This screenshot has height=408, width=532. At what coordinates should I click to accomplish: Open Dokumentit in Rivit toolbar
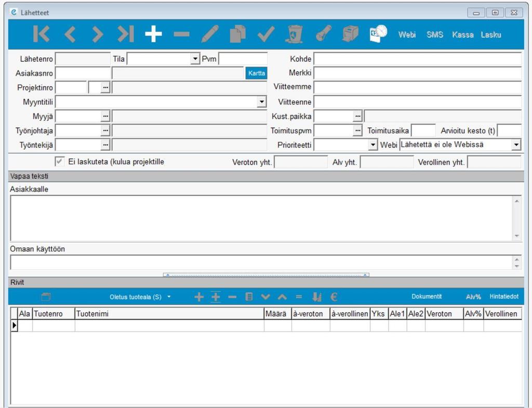(427, 296)
